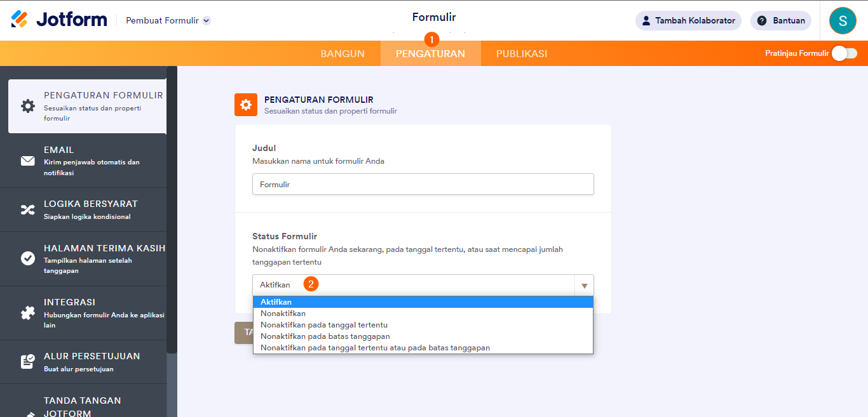This screenshot has width=868, height=417.
Task: Click the conditional logic shuffle icon
Action: 28,209
